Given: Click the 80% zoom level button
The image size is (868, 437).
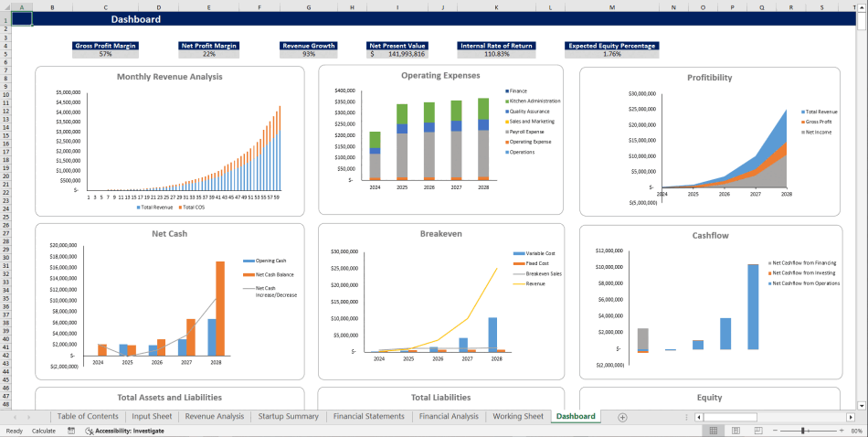Looking at the screenshot, I should pyautogui.click(x=855, y=431).
